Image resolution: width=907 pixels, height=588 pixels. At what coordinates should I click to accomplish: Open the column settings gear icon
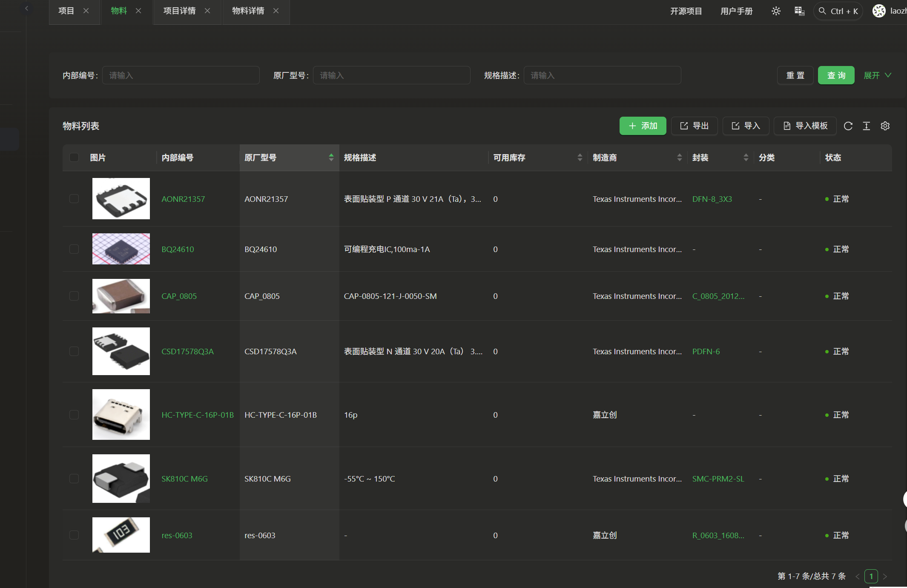885,126
